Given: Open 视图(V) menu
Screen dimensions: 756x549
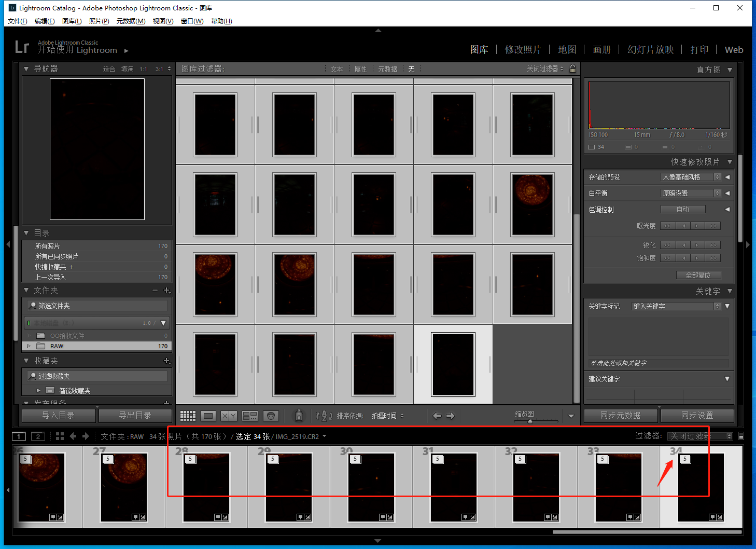Looking at the screenshot, I should tap(163, 21).
